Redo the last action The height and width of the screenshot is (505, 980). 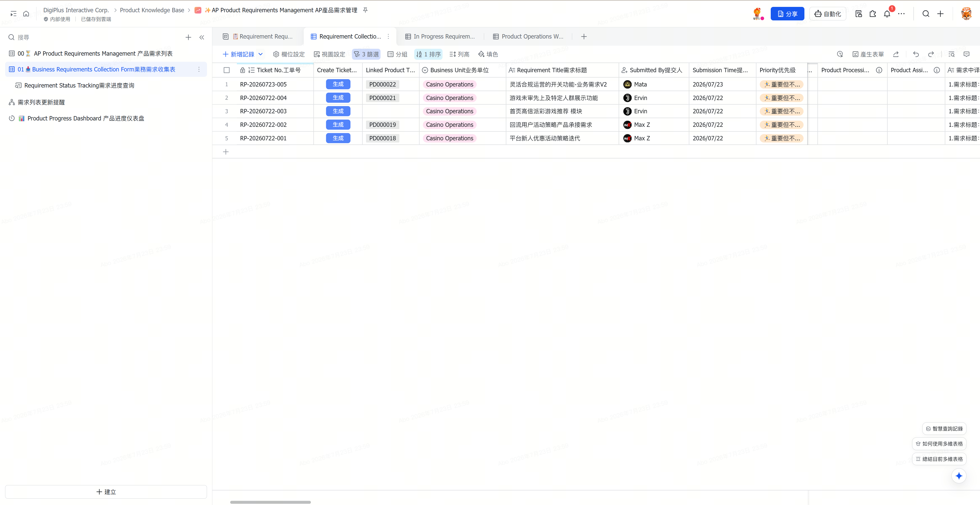tap(931, 54)
